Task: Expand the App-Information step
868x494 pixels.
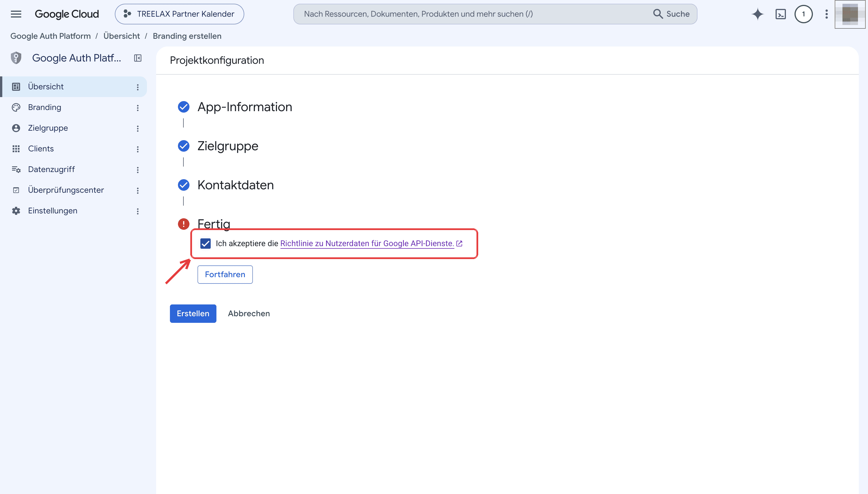Action: (245, 107)
